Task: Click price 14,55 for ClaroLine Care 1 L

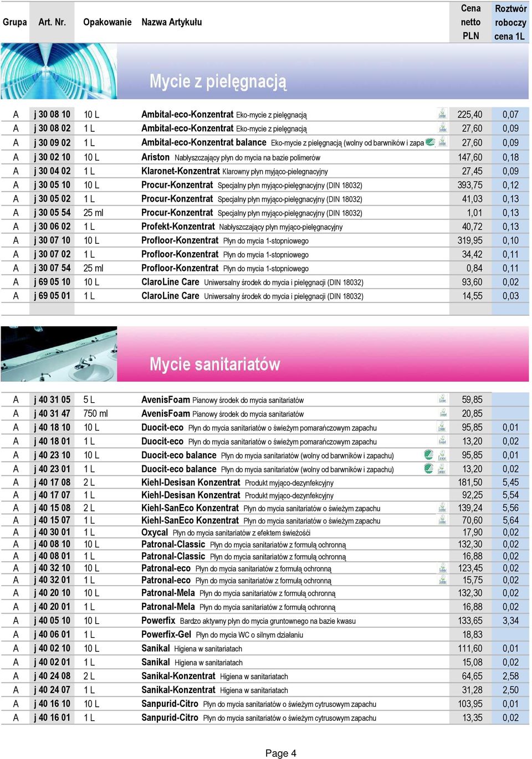Action: tap(472, 296)
